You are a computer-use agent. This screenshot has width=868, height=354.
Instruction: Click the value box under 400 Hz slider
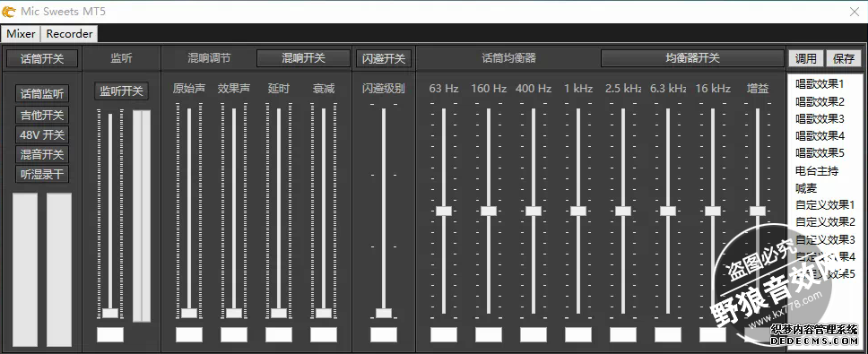(x=534, y=334)
